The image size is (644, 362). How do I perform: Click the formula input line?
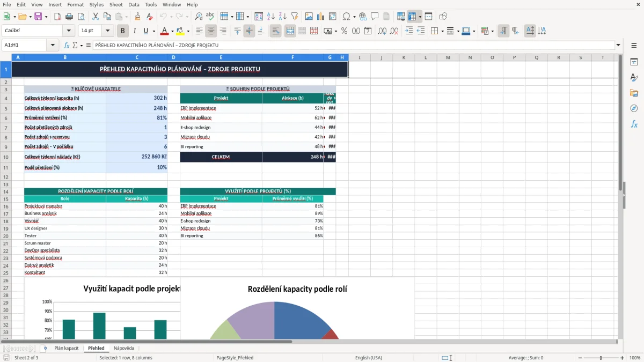click(354, 45)
